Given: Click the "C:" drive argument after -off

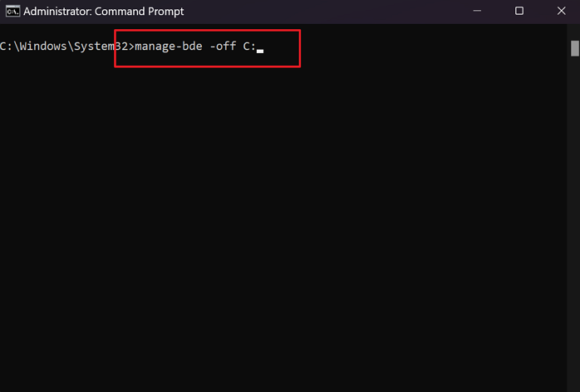Looking at the screenshot, I should pyautogui.click(x=249, y=47).
